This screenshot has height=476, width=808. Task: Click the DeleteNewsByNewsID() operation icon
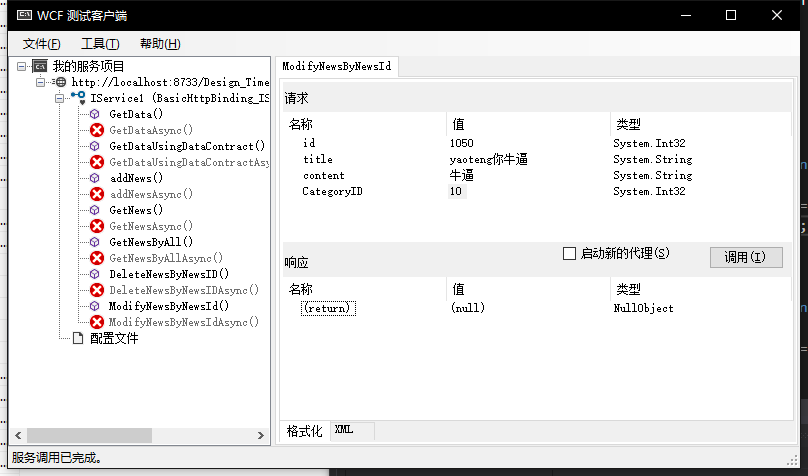coord(95,274)
